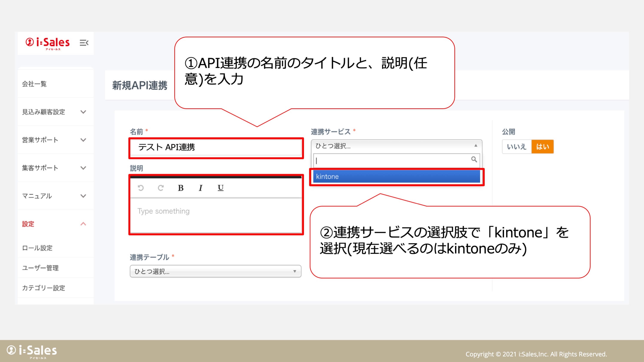Collapse the 連携サービス dropdown

pos(396,146)
